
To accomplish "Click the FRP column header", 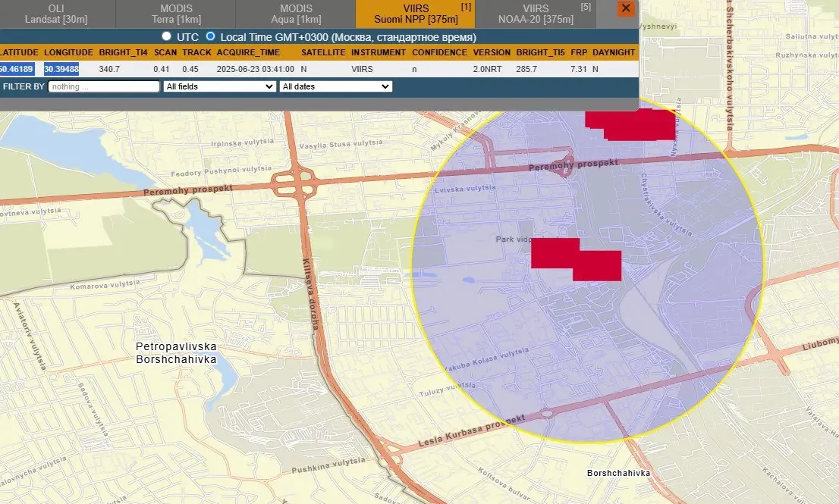I will [x=578, y=52].
